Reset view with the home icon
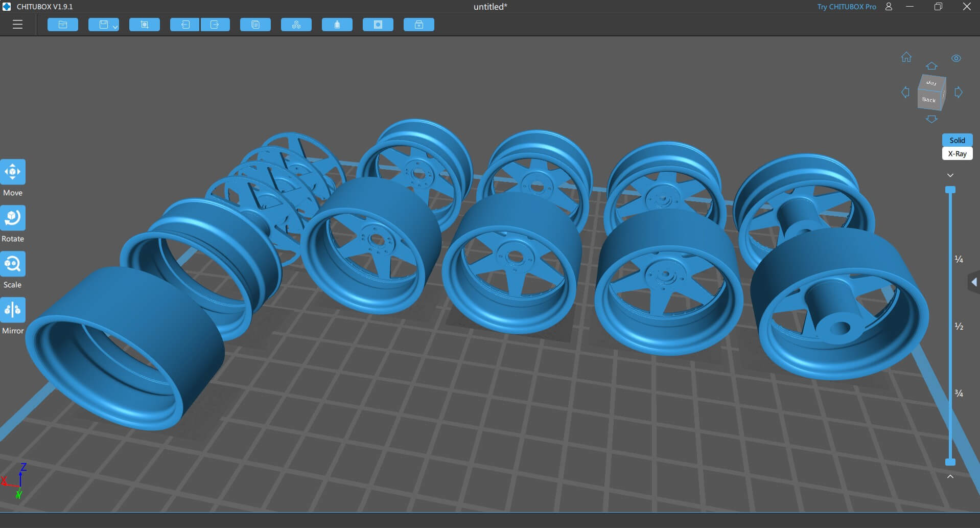The width and height of the screenshot is (980, 528). 906,57
